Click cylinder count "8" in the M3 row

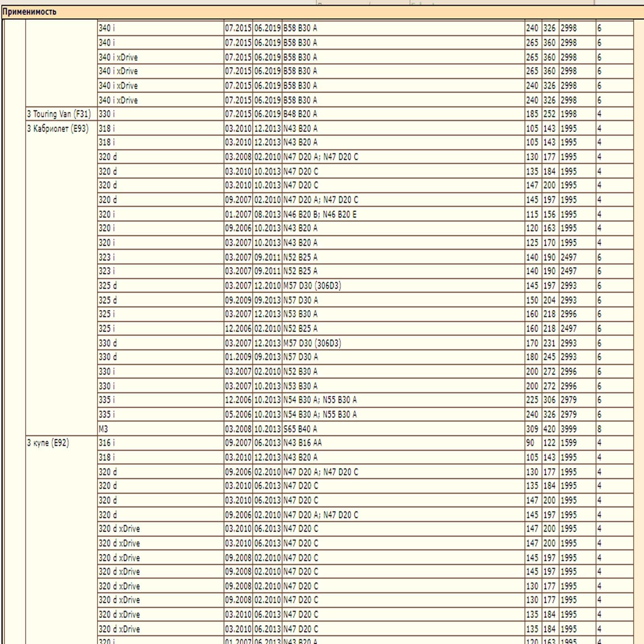(599, 429)
